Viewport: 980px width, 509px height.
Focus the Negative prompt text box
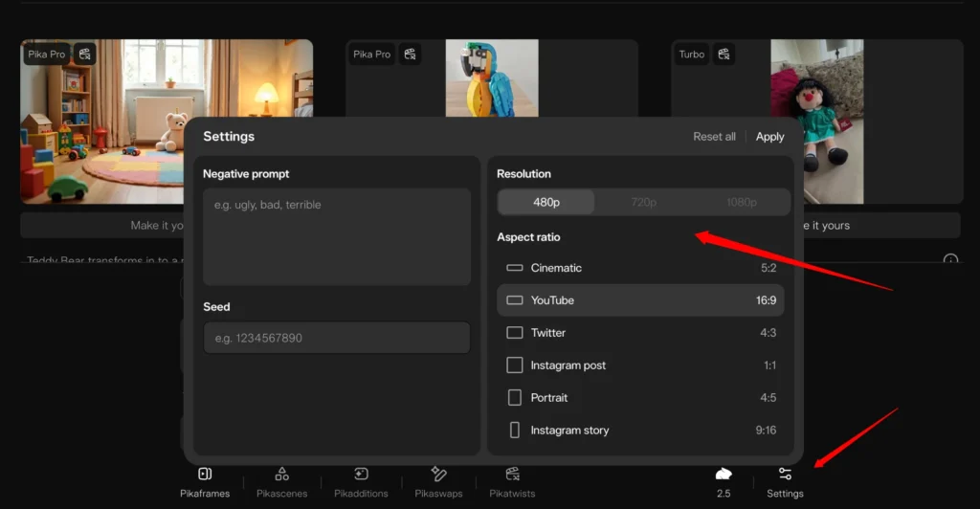(336, 236)
